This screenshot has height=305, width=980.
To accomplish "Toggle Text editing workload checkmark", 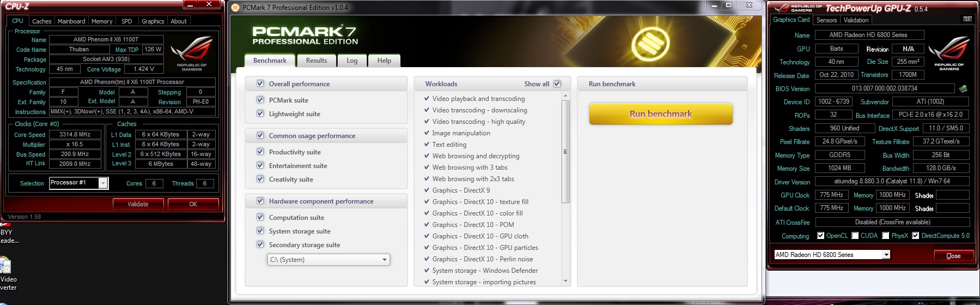I will tap(427, 145).
